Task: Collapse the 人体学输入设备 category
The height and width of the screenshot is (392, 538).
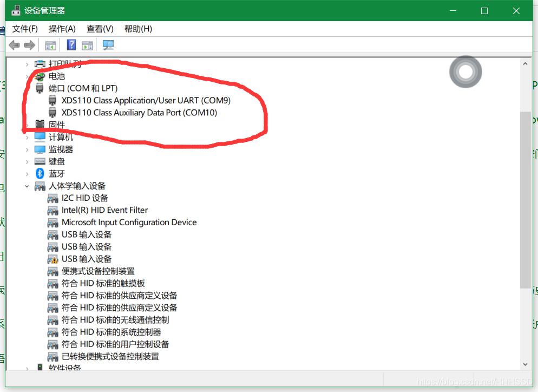Action: (x=27, y=186)
